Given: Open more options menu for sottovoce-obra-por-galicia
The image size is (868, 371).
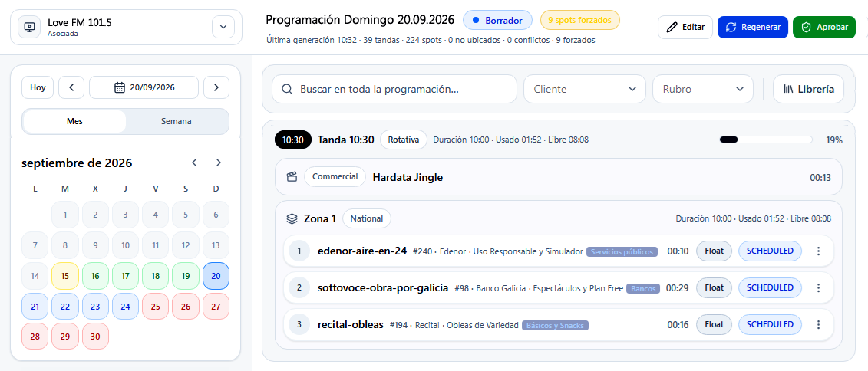Looking at the screenshot, I should point(819,287).
